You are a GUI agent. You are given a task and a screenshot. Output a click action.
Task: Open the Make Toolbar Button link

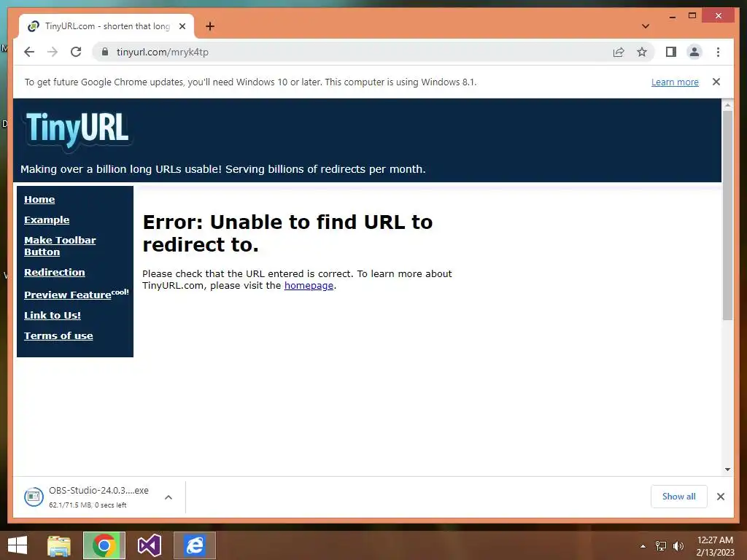click(60, 246)
